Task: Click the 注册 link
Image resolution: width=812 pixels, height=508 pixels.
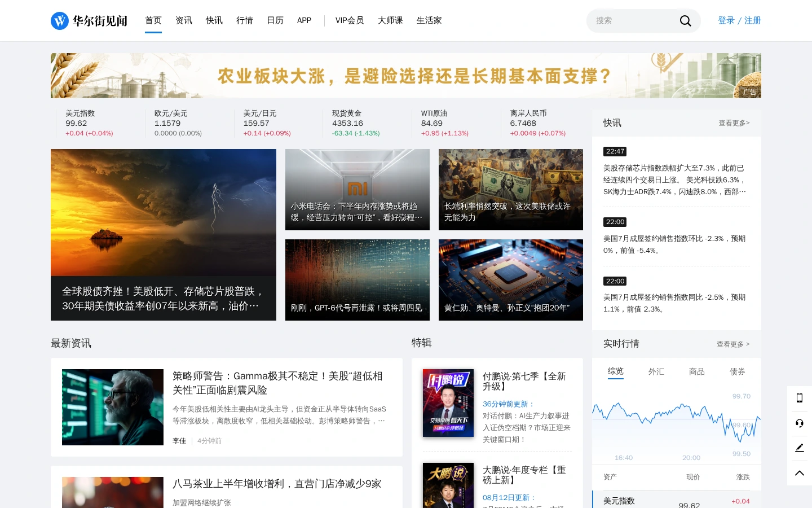Action: click(753, 20)
